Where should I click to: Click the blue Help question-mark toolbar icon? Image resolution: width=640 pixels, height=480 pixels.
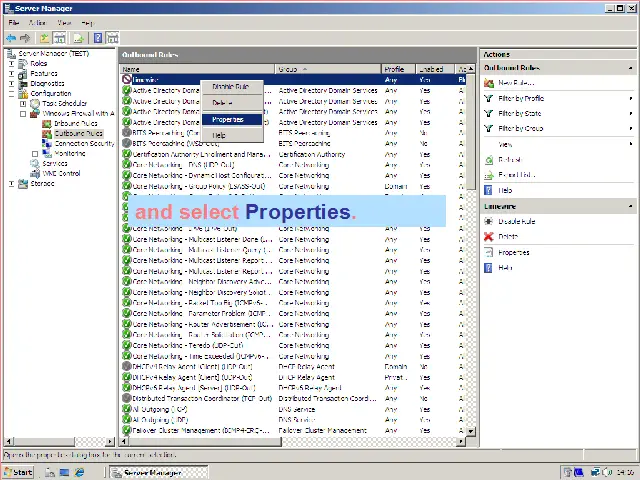pyautogui.click(x=98, y=38)
